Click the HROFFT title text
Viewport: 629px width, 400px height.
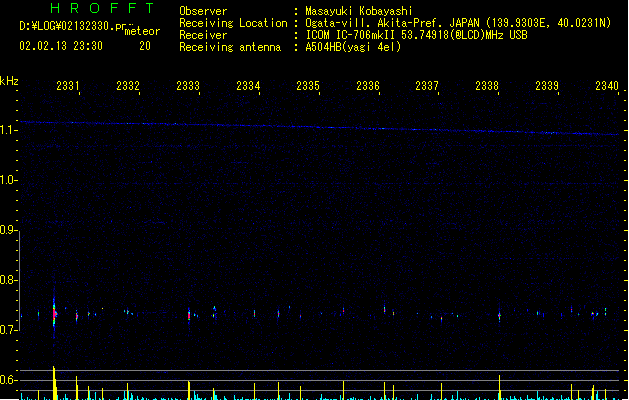coord(103,8)
